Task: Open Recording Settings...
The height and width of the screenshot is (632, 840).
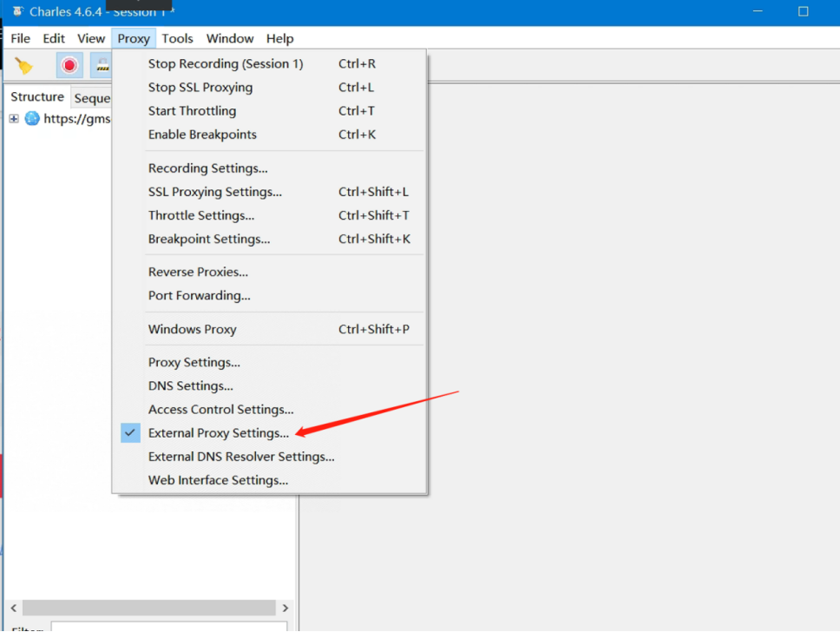Action: pos(269,168)
